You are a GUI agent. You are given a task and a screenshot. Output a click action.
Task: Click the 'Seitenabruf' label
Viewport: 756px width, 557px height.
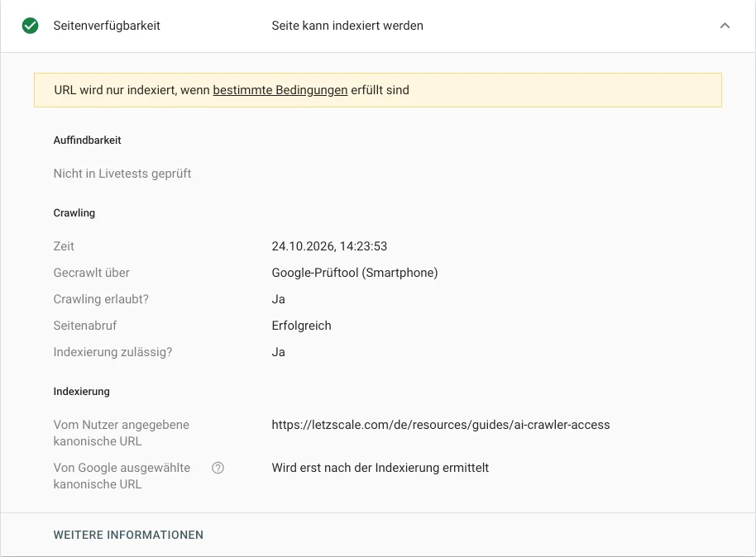(85, 326)
